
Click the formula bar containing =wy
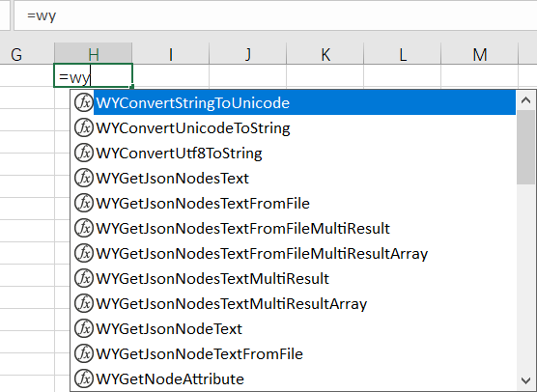click(275, 15)
